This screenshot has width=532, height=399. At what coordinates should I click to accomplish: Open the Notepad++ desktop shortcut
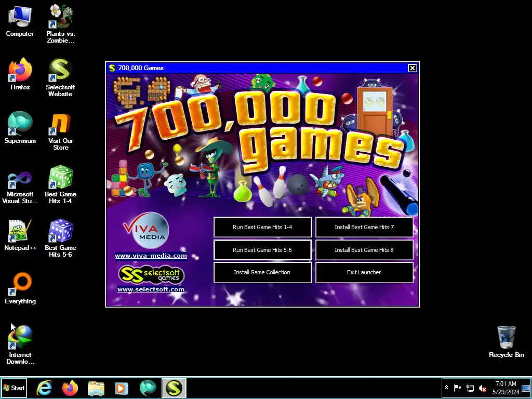(x=20, y=235)
